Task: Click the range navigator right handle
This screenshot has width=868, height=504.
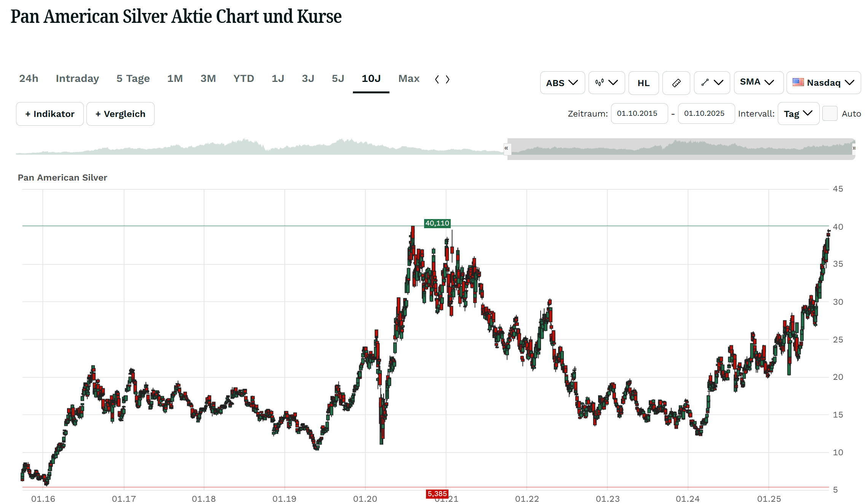Action: click(854, 148)
